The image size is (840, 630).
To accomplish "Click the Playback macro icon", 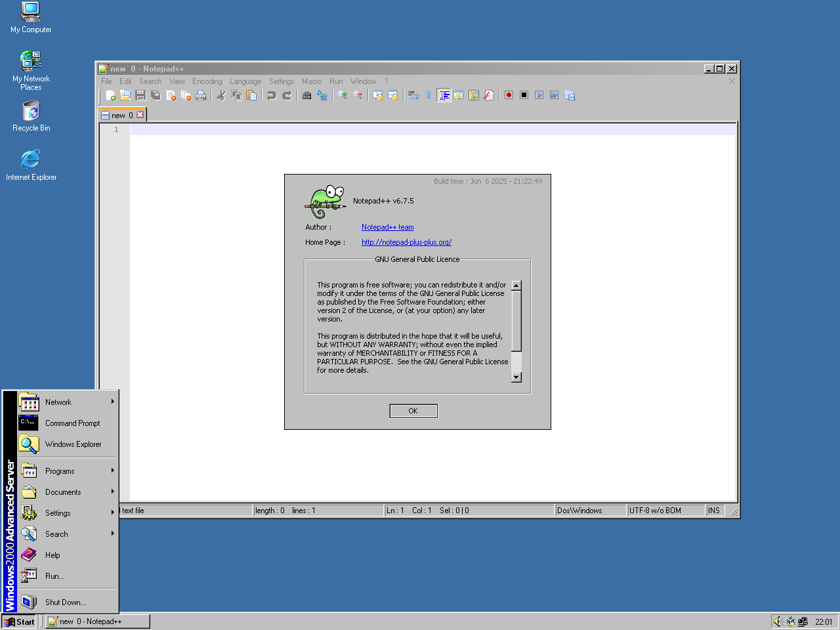I will (539, 95).
